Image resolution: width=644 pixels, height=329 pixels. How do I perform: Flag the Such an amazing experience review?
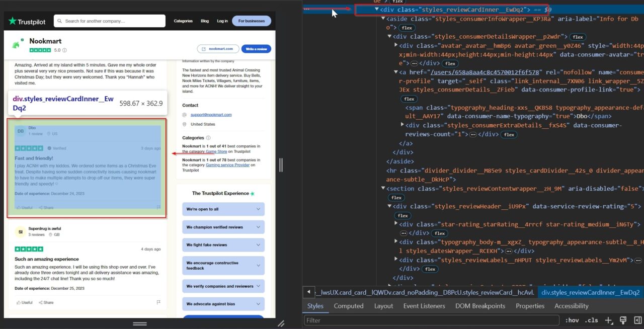(x=158, y=302)
